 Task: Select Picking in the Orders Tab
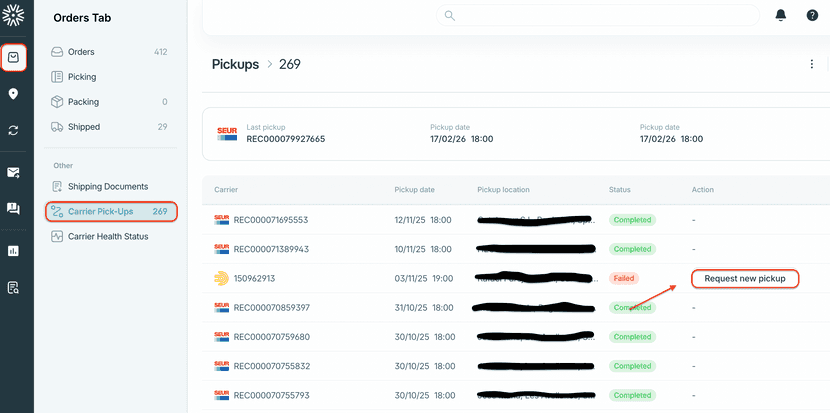[x=82, y=77]
